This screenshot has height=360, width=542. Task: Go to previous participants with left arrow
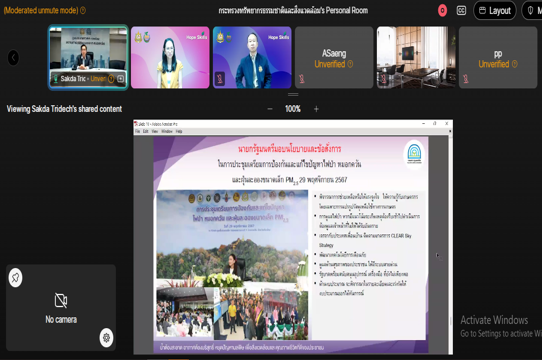[x=13, y=57]
